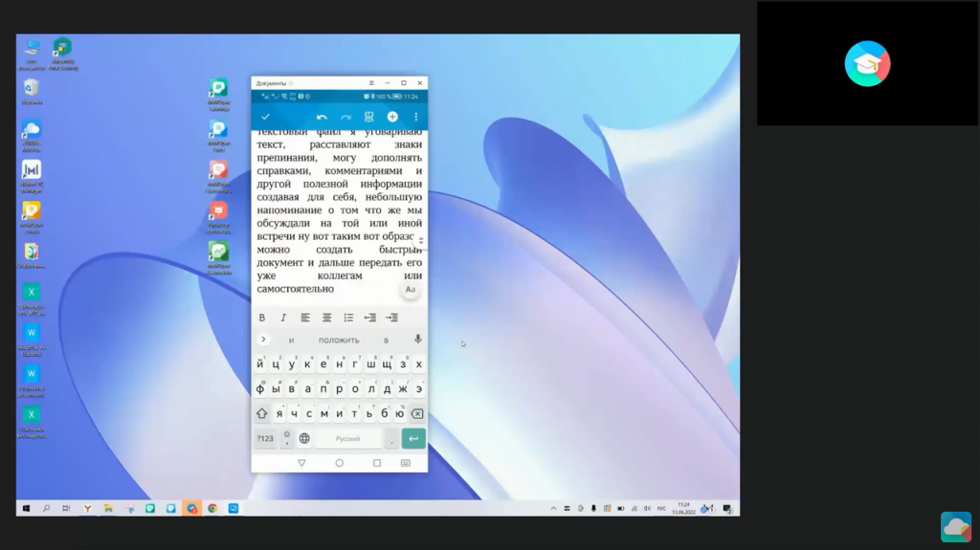Open the notification center in the taskbar

(x=727, y=509)
